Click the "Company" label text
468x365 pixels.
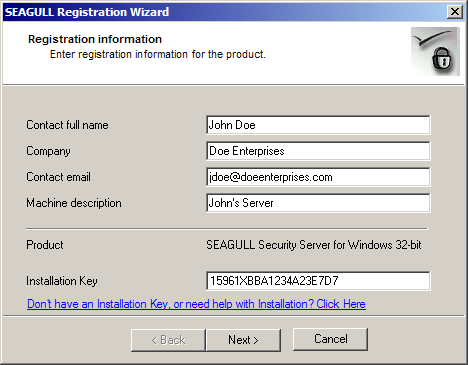(x=48, y=151)
